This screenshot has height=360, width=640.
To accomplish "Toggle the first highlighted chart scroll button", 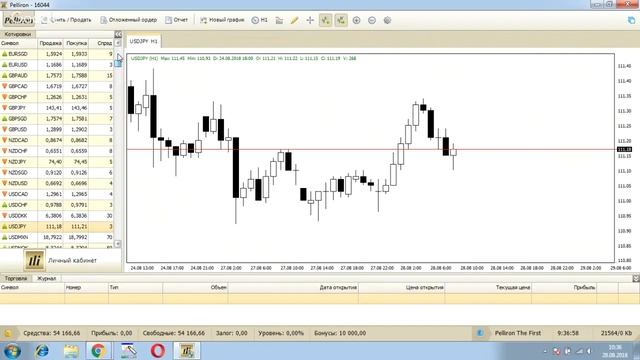I will [x=325, y=20].
